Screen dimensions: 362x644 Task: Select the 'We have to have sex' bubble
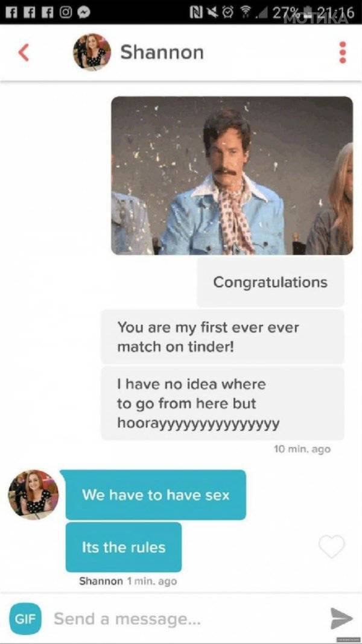(156, 494)
